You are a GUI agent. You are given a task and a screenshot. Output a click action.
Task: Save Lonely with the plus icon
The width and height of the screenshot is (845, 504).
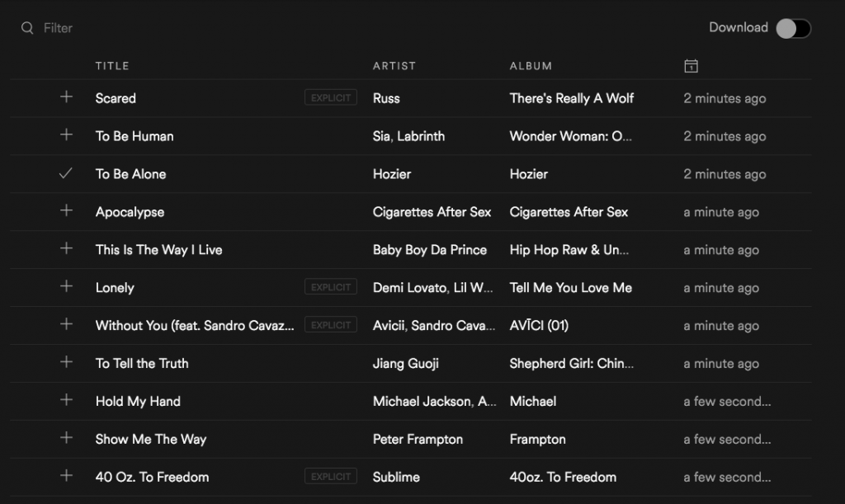click(x=66, y=286)
